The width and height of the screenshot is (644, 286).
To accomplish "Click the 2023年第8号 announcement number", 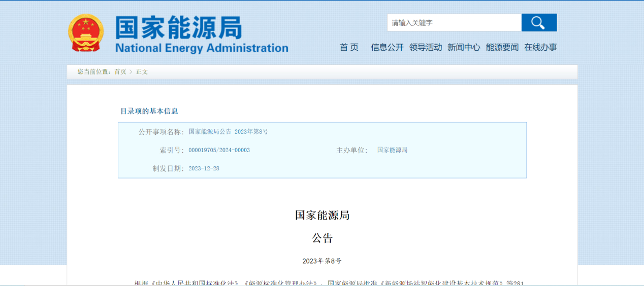I will pyautogui.click(x=322, y=261).
